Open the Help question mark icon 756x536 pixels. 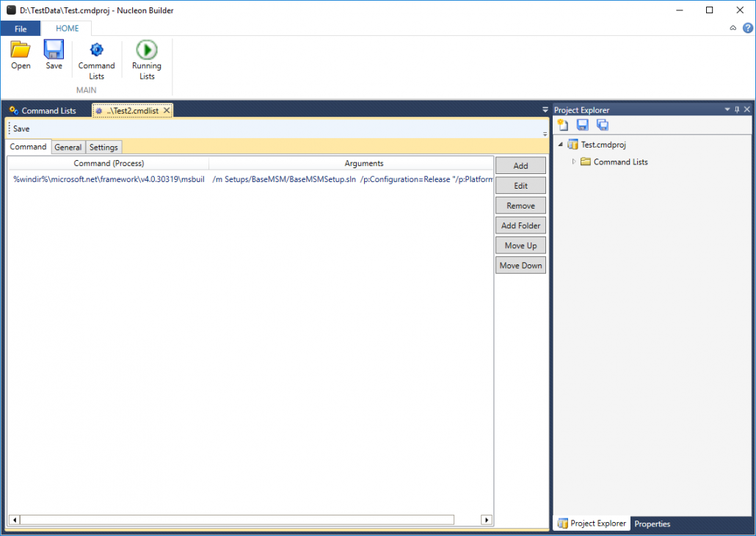(x=747, y=27)
